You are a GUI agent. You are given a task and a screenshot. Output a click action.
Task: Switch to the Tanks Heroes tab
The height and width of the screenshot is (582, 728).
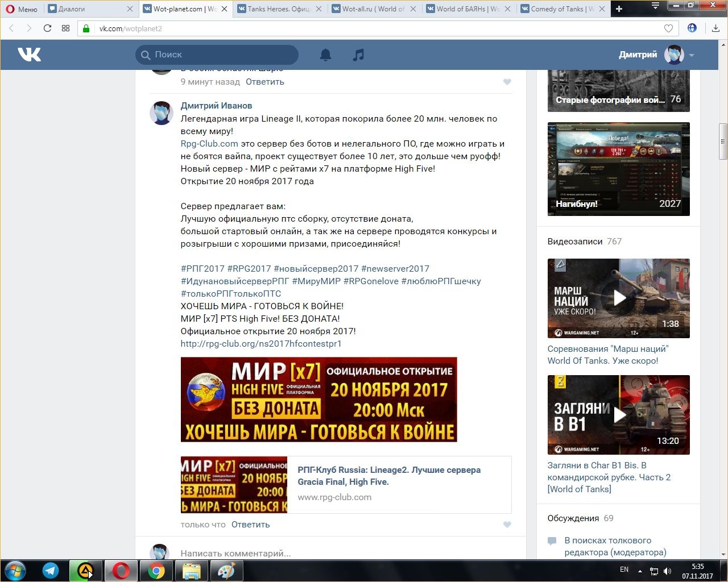[x=279, y=9]
